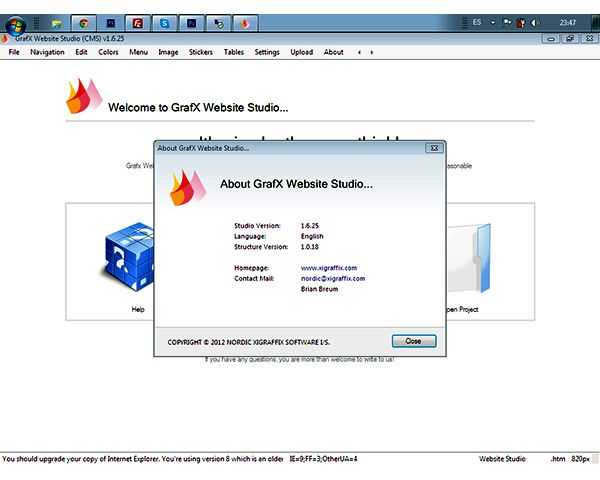Open the Navigation menu
This screenshot has height=480, width=600.
tap(47, 52)
